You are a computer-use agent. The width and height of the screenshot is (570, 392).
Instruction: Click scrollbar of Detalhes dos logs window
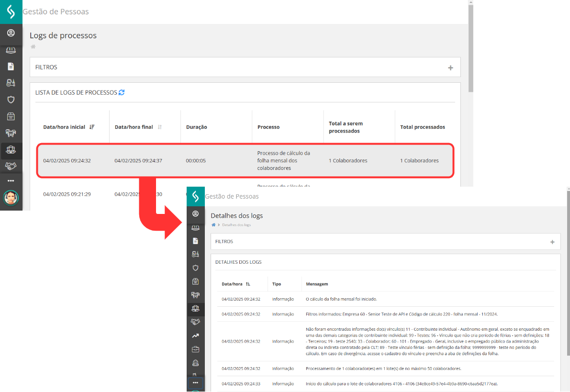point(568,273)
